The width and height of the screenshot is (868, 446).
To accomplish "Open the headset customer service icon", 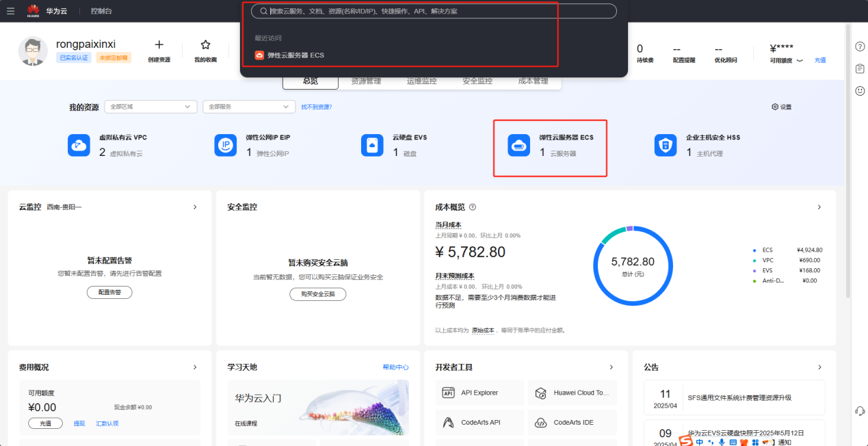I will [x=860, y=410].
